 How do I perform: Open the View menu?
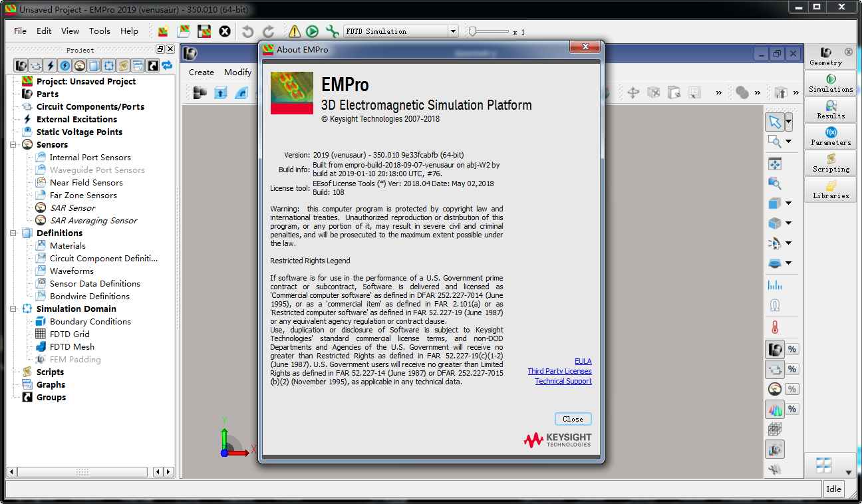(x=70, y=31)
